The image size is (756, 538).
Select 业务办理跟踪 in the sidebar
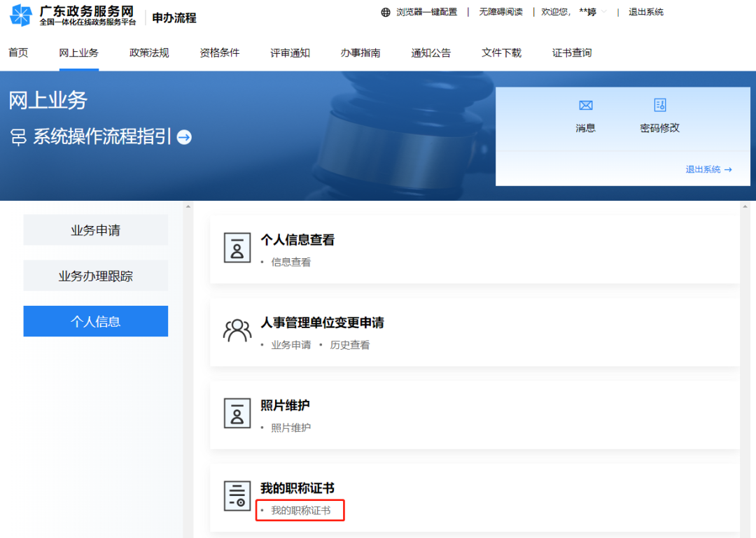point(95,276)
